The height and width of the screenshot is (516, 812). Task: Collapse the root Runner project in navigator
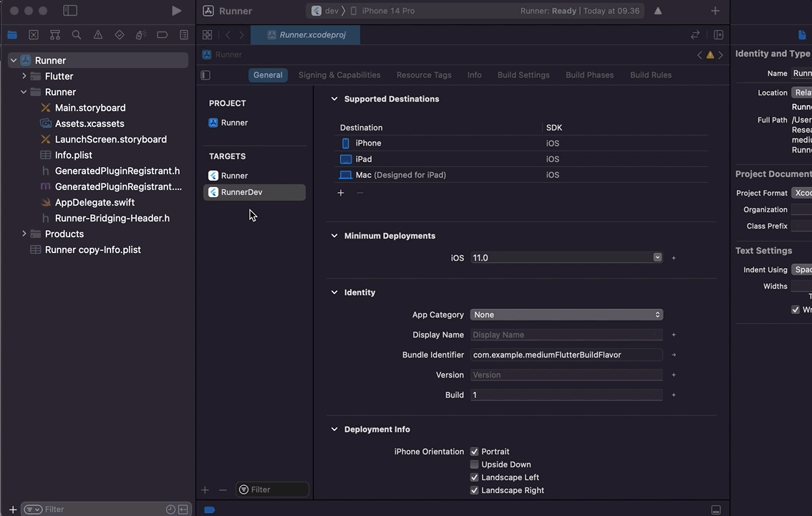point(14,61)
